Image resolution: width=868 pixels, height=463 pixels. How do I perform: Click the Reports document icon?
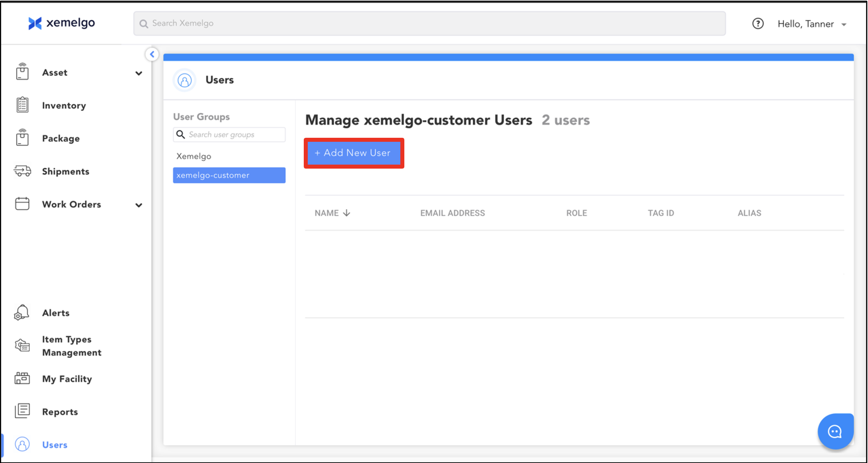click(x=22, y=411)
